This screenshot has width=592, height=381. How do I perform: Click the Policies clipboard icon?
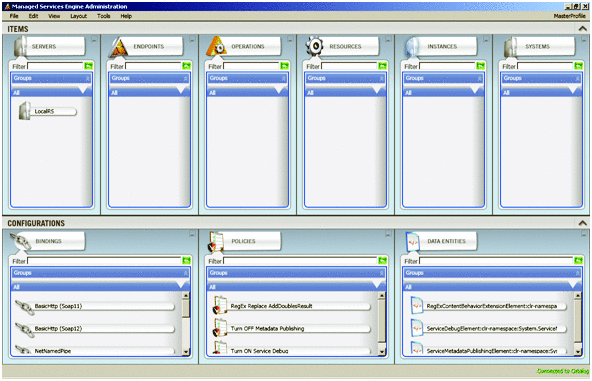(216, 242)
